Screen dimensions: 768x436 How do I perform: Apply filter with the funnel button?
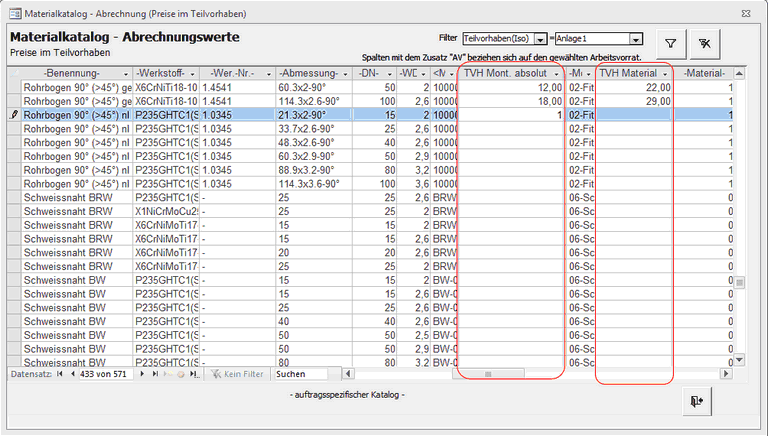(x=671, y=44)
